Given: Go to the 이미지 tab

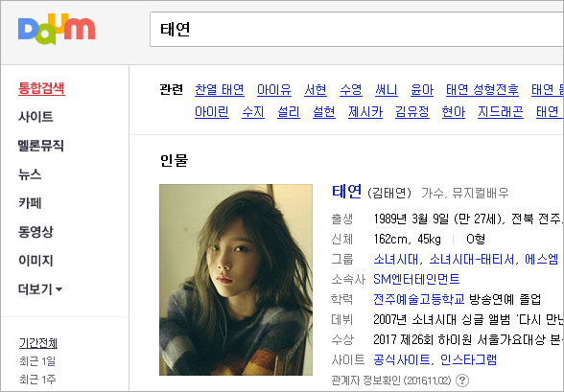Looking at the screenshot, I should pyautogui.click(x=35, y=260).
